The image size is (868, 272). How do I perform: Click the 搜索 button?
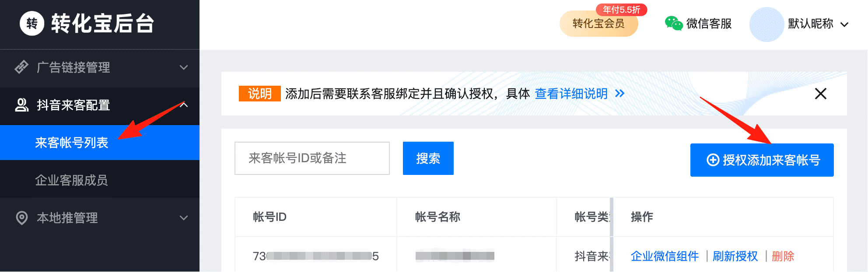click(x=428, y=158)
